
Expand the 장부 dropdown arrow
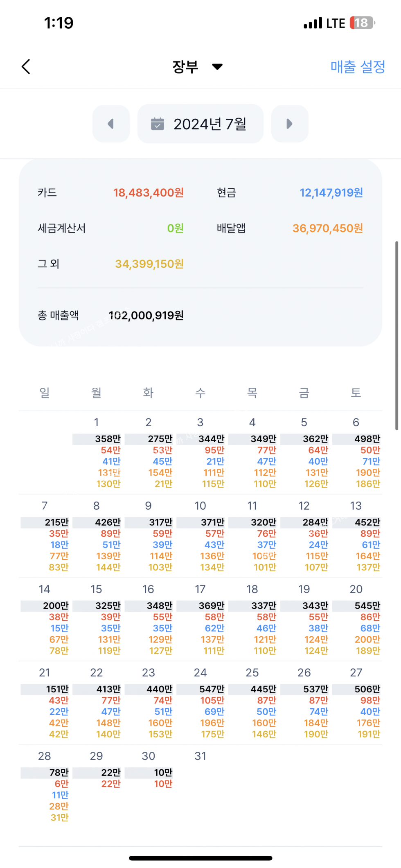pyautogui.click(x=217, y=67)
